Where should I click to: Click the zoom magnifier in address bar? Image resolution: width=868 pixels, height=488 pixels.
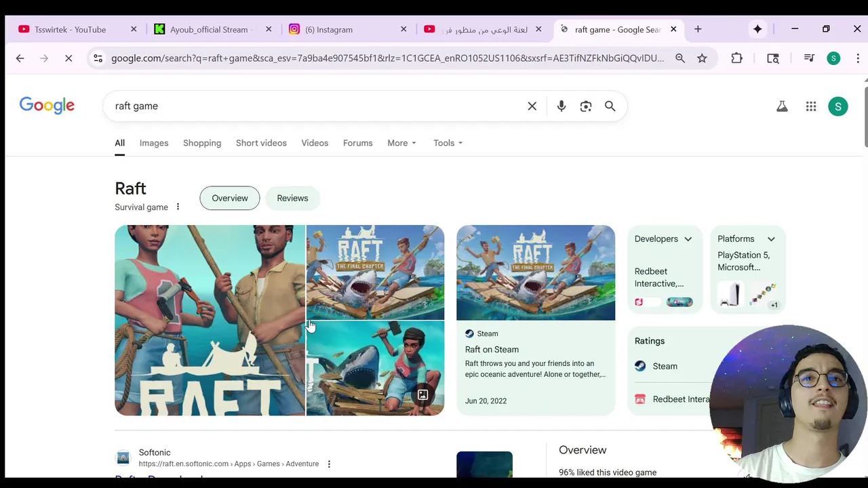pos(680,58)
